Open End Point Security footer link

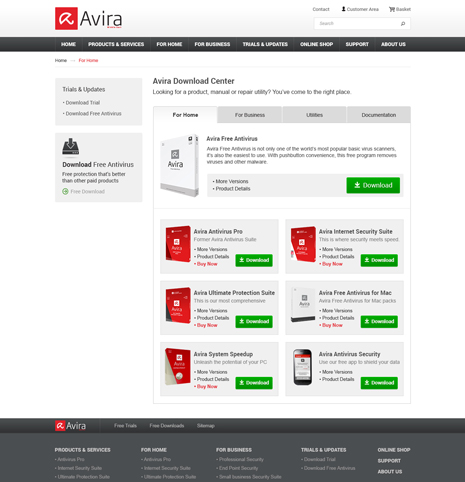(238, 468)
